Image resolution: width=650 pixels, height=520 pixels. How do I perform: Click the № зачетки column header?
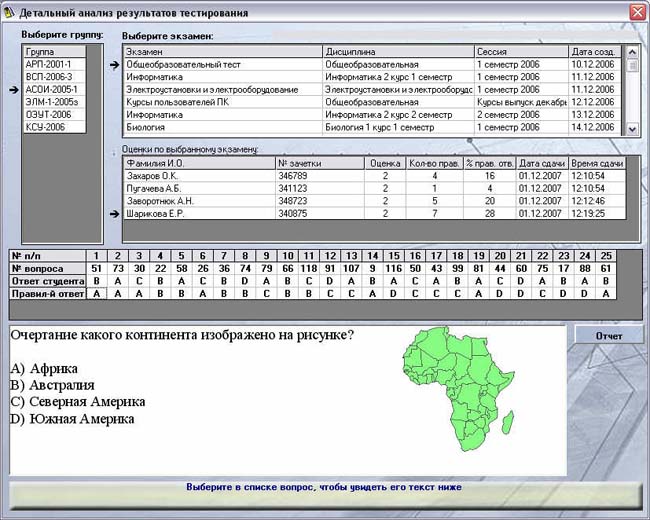pos(320,163)
